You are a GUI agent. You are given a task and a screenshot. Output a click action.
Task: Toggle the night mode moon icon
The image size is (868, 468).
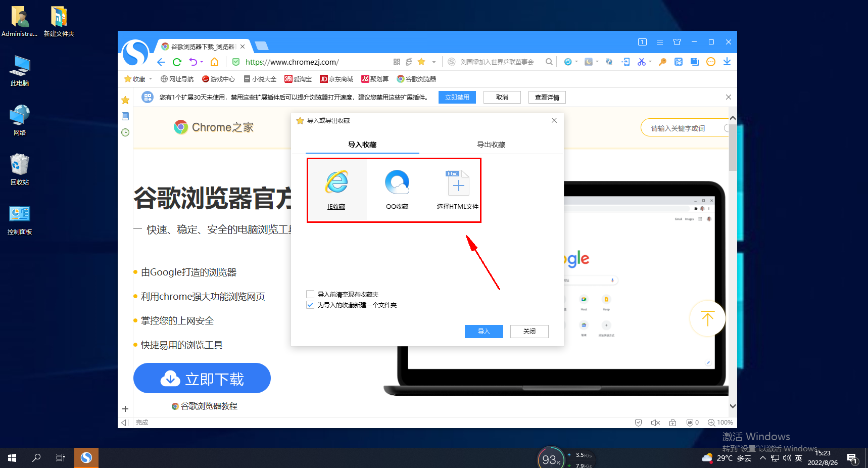589,62
